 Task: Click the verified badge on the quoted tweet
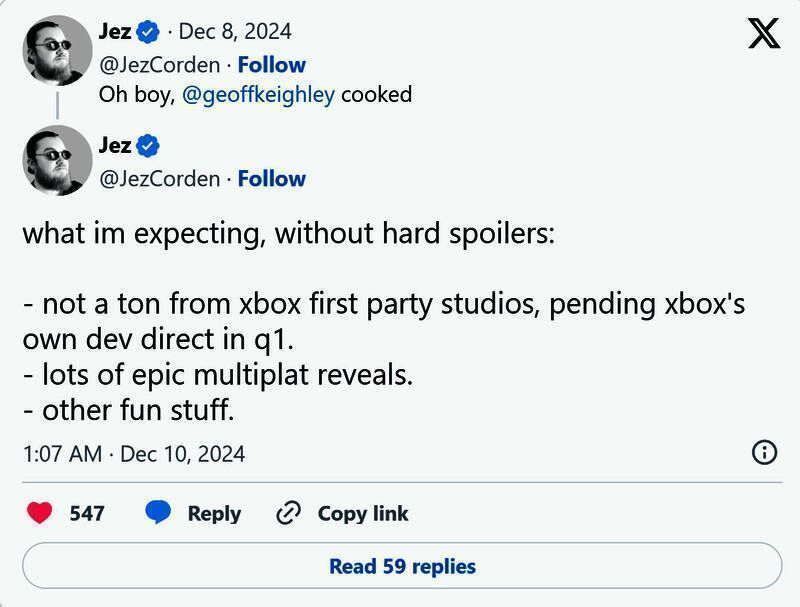[149, 31]
